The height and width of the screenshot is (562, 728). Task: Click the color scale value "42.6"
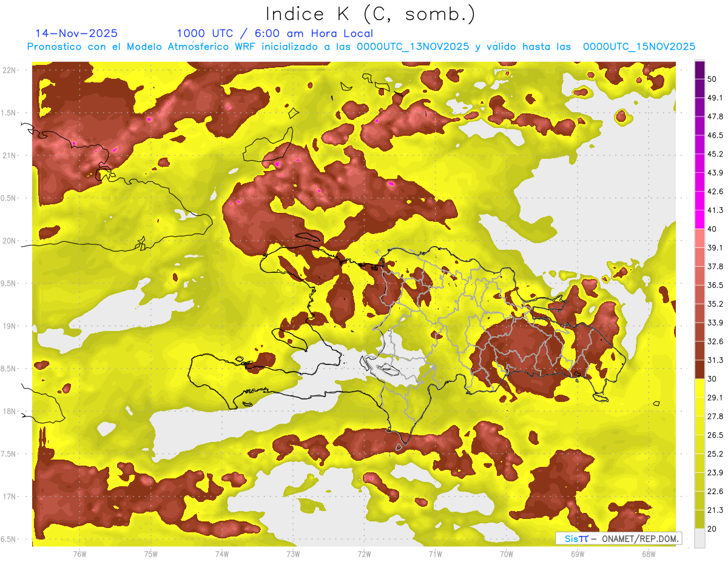[715, 192]
